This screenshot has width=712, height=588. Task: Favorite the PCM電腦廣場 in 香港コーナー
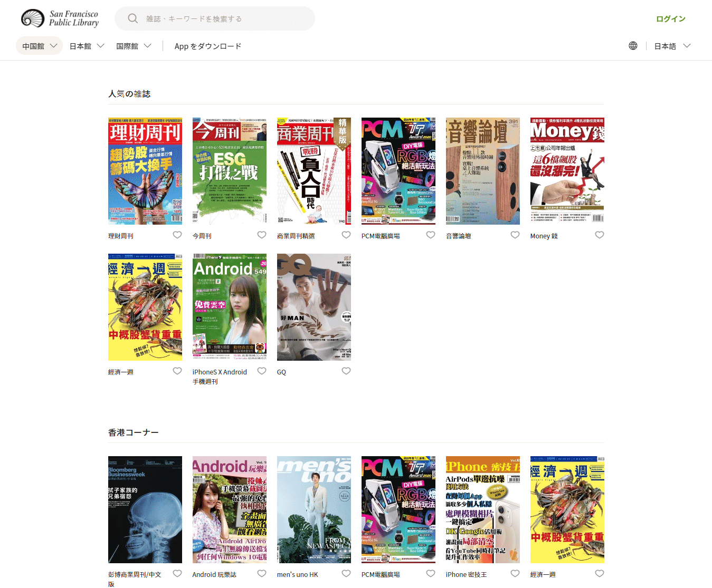click(x=431, y=573)
